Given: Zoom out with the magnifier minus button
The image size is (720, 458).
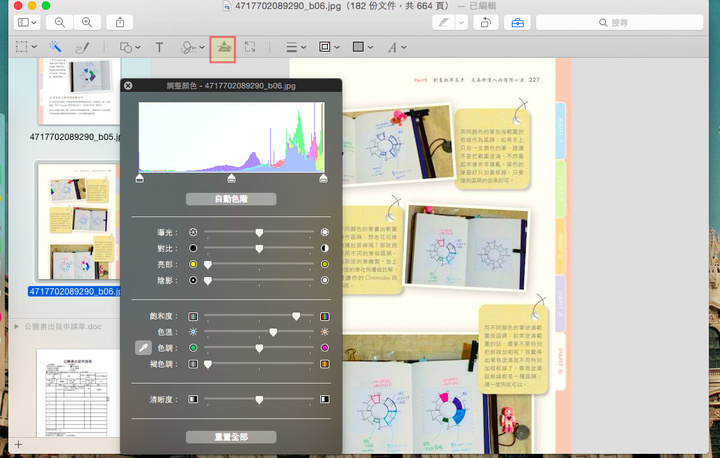Looking at the screenshot, I should (x=60, y=22).
